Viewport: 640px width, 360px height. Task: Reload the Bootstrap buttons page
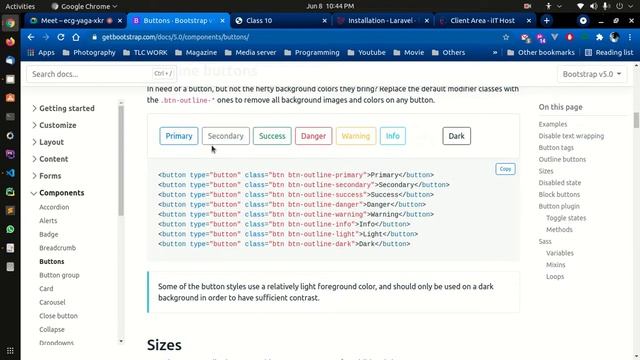(x=61, y=37)
